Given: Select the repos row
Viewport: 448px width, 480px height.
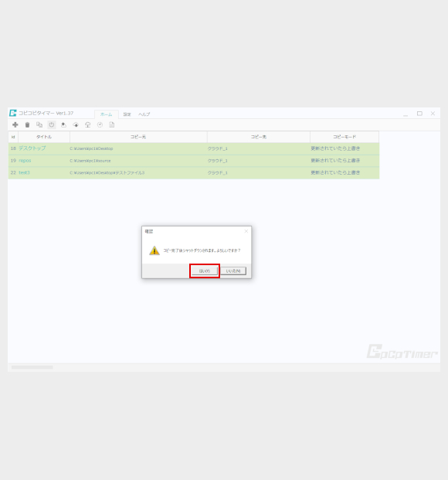Looking at the screenshot, I should (194, 161).
